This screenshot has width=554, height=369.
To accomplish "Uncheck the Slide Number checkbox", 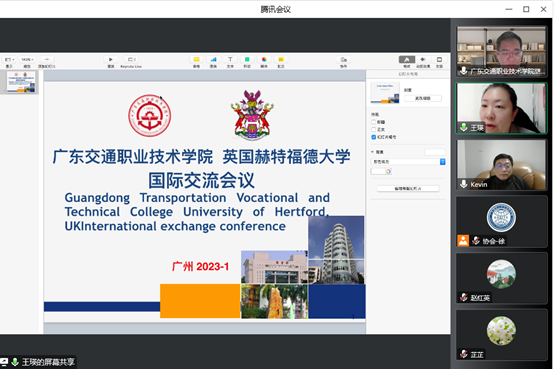I will click(373, 137).
